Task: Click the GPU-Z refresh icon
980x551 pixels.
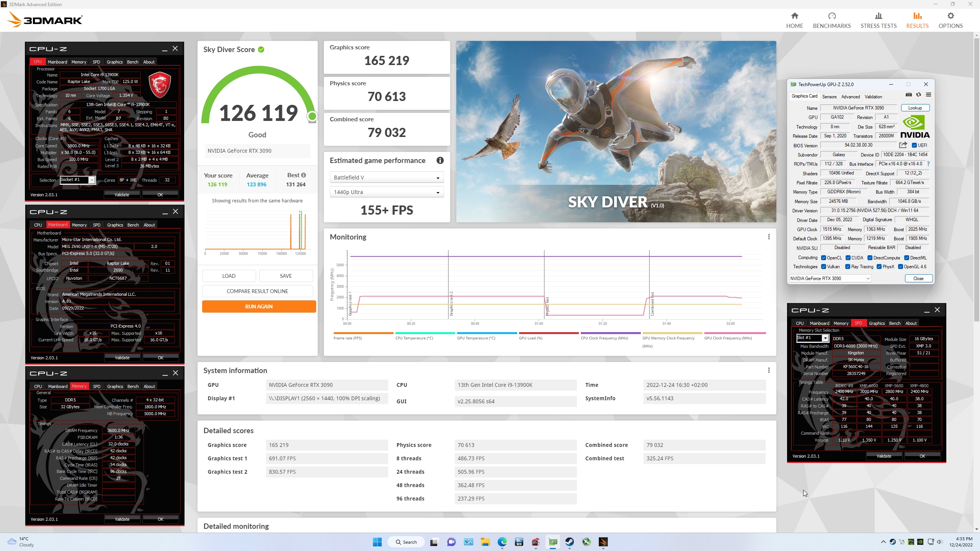Action: [918, 95]
